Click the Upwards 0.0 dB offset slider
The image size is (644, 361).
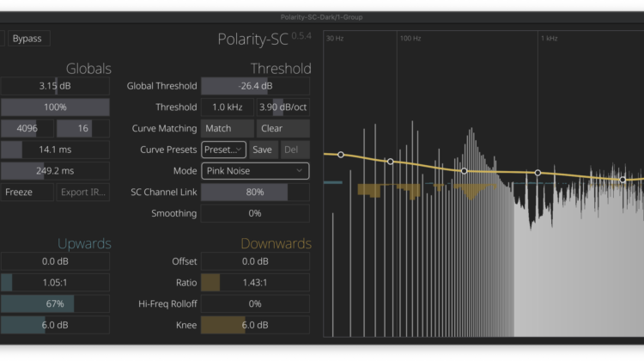(55, 261)
